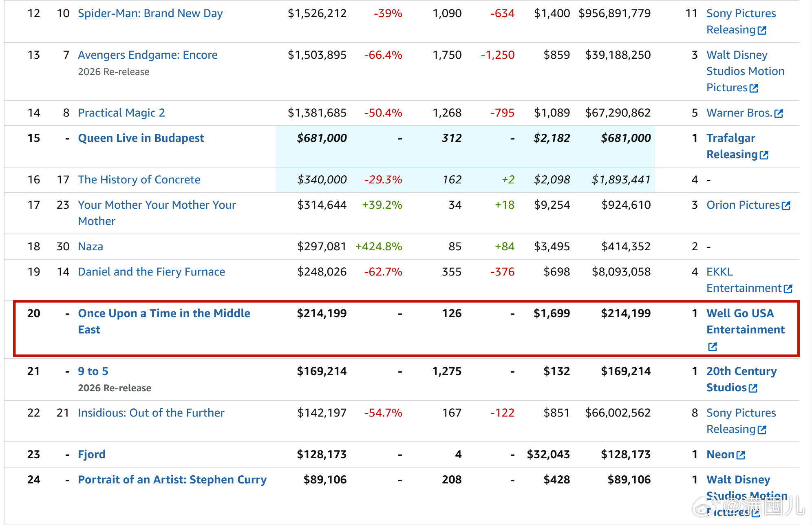Open Warner Bros. distributor link
Viewport: 812px width, 525px height.
pos(739,113)
